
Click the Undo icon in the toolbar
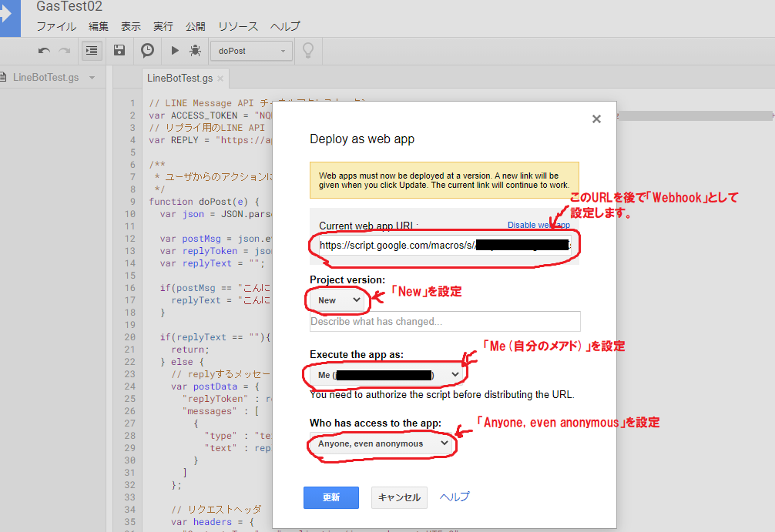(44, 50)
